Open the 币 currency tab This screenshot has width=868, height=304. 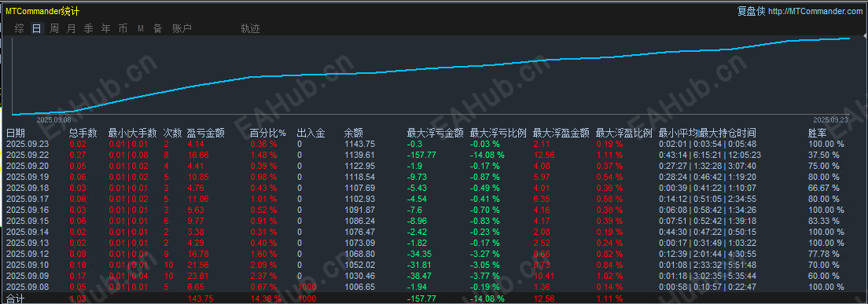point(123,29)
